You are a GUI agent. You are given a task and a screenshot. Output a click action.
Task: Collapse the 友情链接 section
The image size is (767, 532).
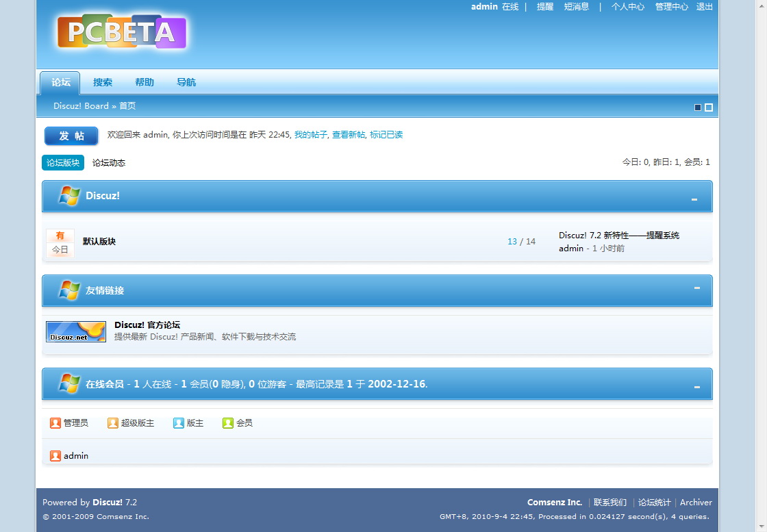point(697,288)
